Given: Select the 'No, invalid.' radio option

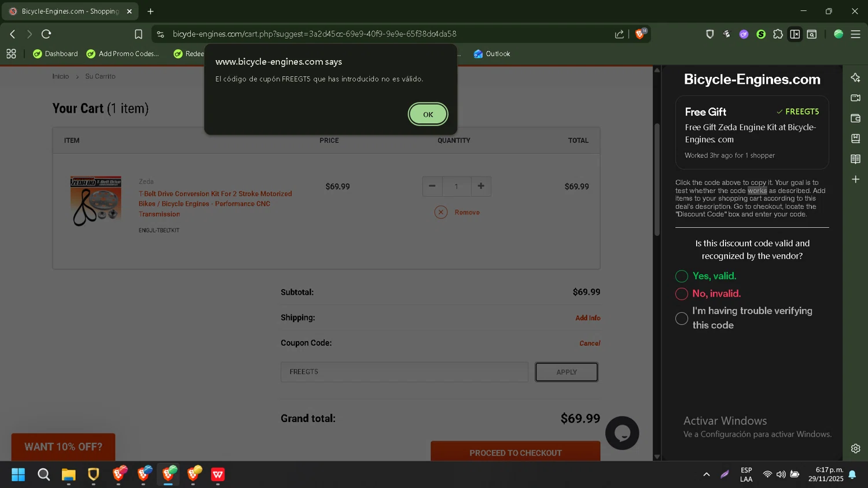Looking at the screenshot, I should tap(682, 294).
